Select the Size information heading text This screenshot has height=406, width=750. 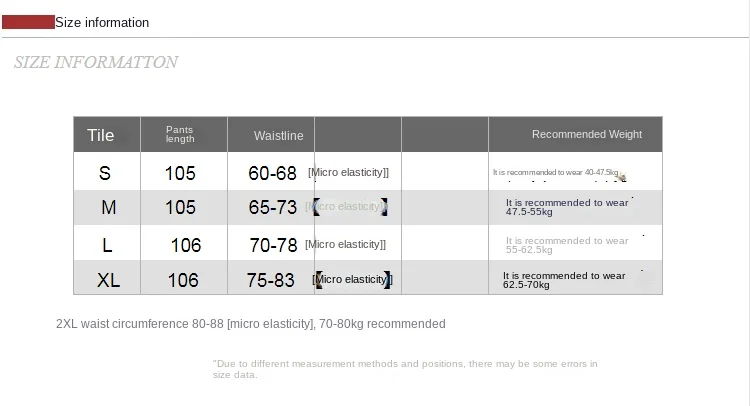(x=102, y=22)
